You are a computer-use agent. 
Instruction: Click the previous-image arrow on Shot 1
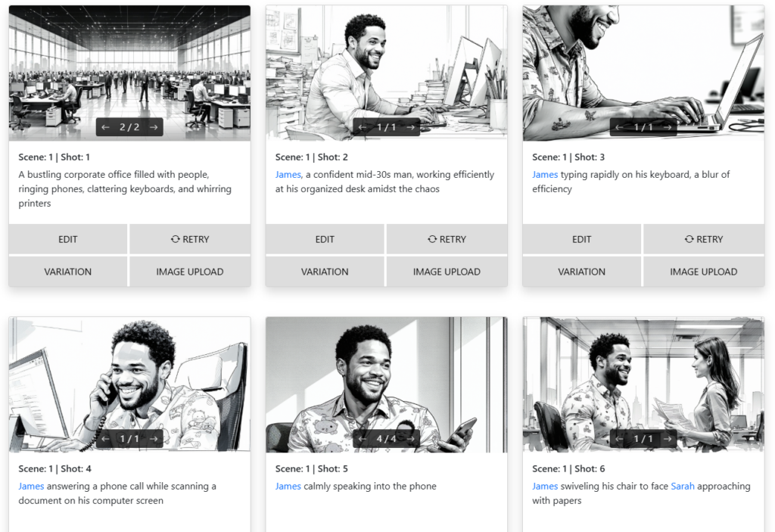(106, 126)
